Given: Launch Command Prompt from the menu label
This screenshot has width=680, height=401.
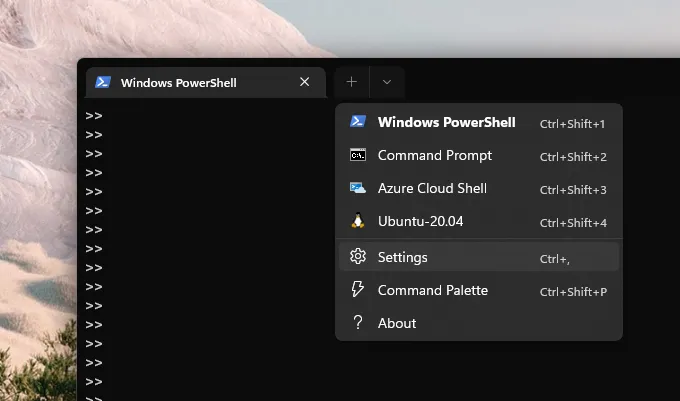Looking at the screenshot, I should click(x=435, y=155).
